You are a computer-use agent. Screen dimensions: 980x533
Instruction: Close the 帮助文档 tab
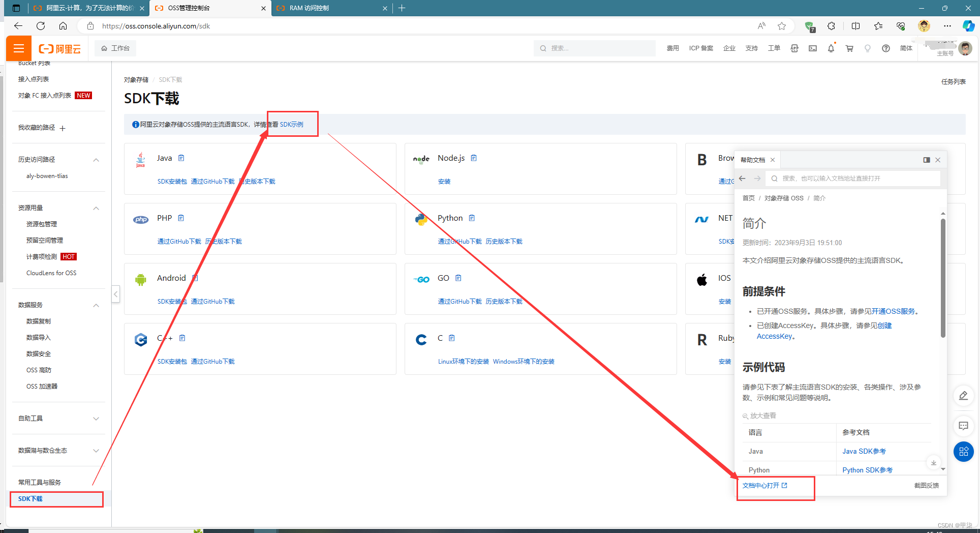coord(773,160)
